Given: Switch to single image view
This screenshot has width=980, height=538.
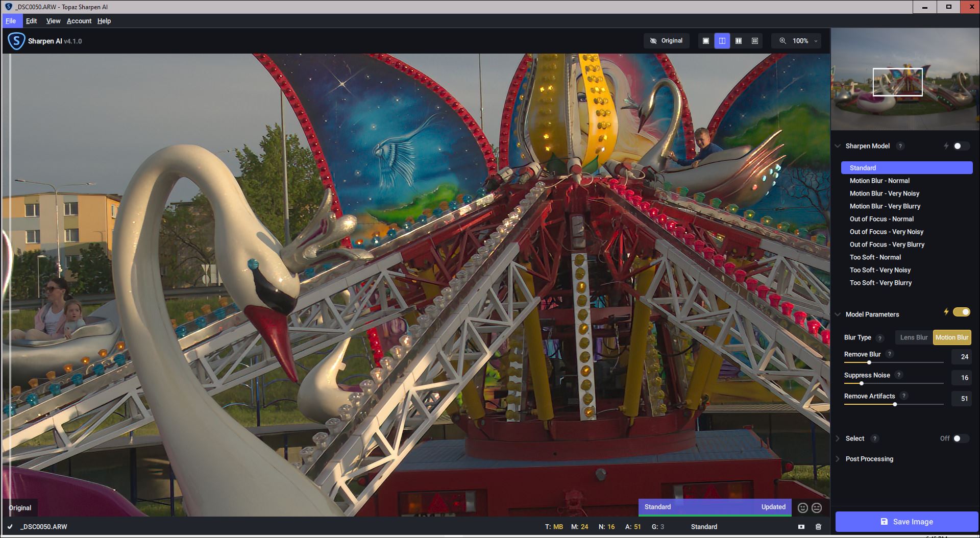Looking at the screenshot, I should coord(705,41).
